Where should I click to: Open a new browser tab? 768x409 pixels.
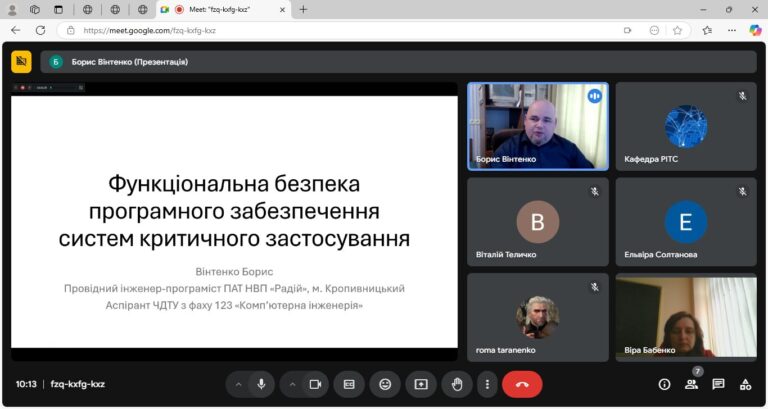coord(303,9)
